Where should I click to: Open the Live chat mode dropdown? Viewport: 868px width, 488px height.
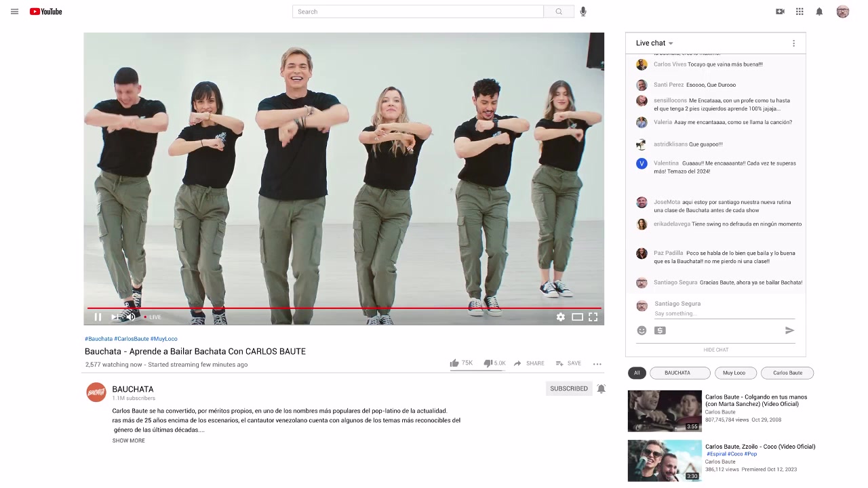point(654,43)
